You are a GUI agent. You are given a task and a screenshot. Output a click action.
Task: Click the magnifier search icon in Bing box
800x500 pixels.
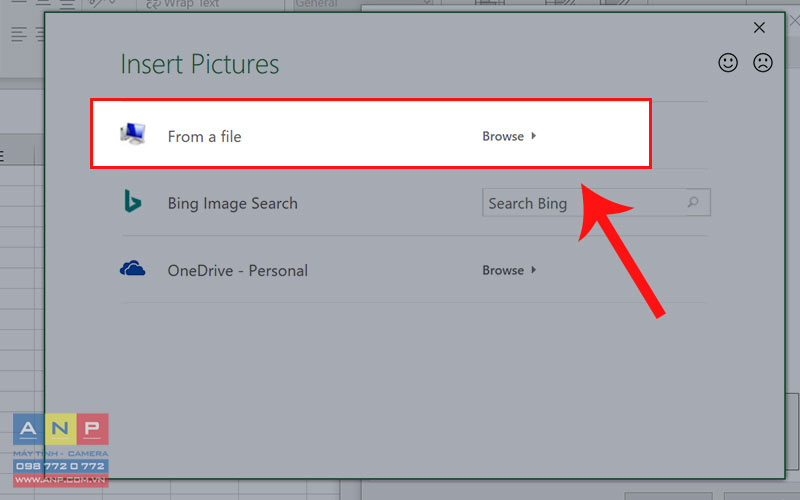point(693,202)
